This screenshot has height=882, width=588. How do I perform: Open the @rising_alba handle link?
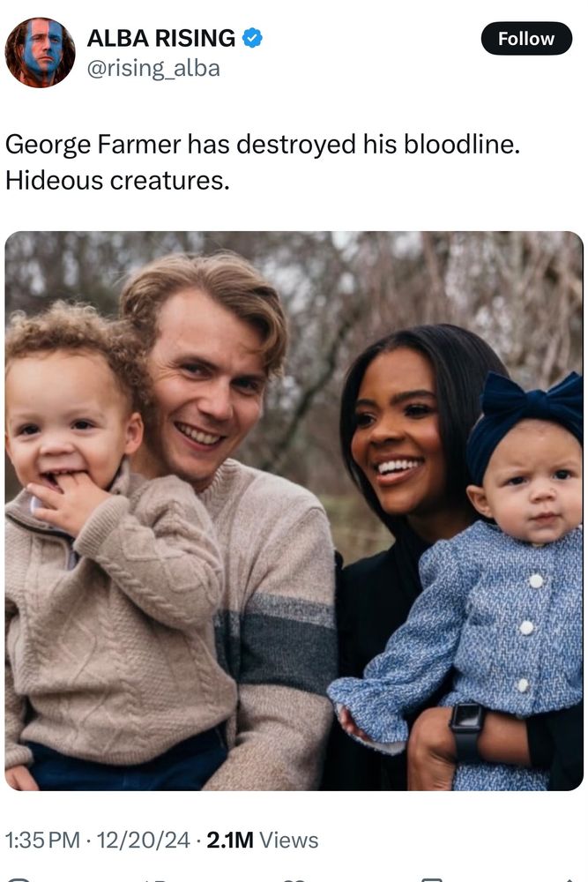coord(153,68)
